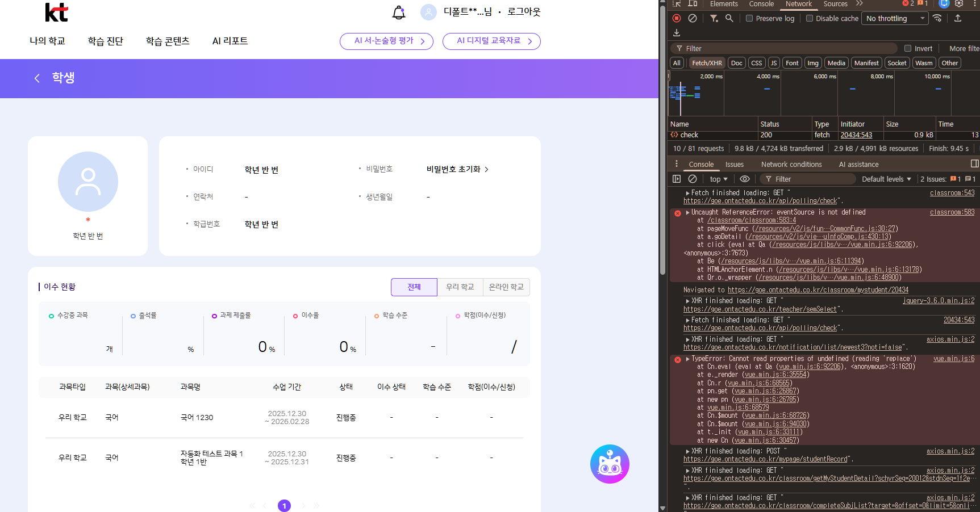Select the 우리 학교 tab
This screenshot has height=512, width=980.
click(x=460, y=287)
